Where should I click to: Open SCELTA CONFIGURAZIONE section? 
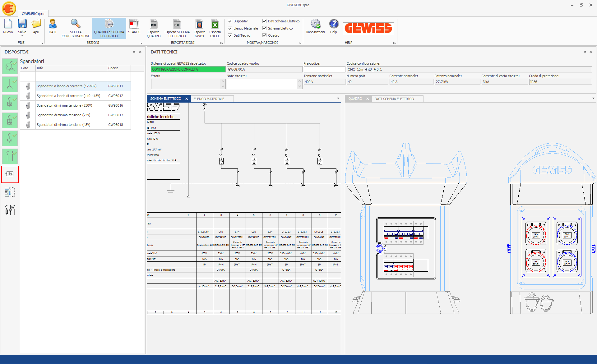click(x=76, y=28)
